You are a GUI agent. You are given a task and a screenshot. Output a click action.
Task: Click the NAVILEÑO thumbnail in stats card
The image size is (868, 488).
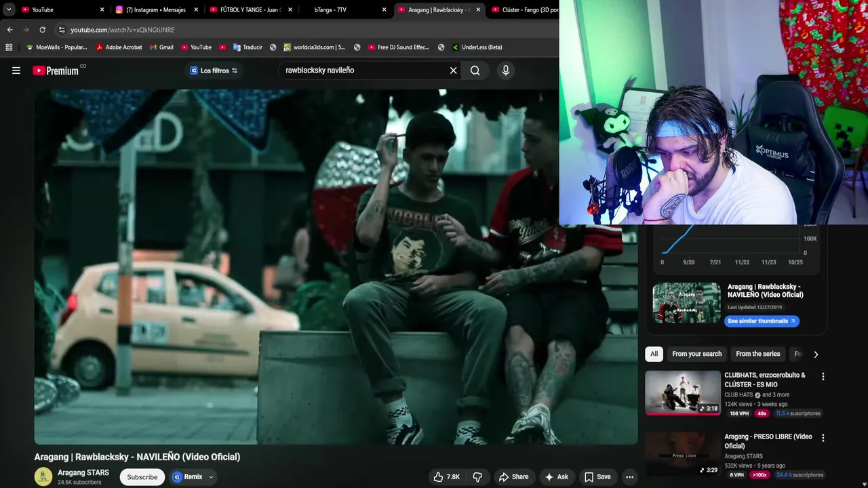pyautogui.click(x=686, y=303)
